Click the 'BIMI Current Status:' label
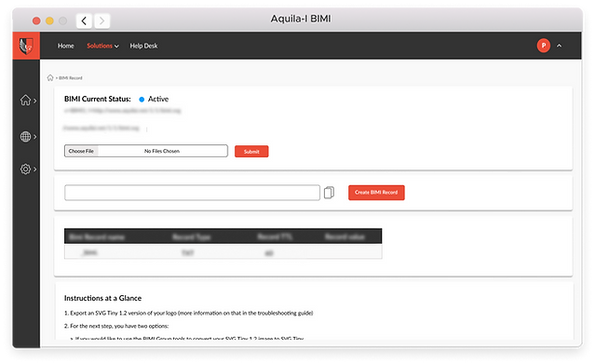 pyautogui.click(x=98, y=99)
